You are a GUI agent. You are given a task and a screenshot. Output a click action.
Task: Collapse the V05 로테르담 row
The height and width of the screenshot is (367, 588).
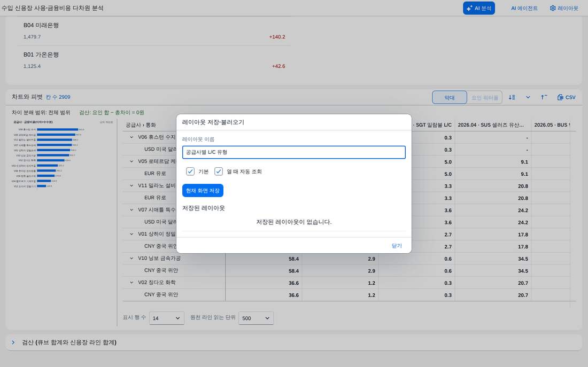(x=131, y=161)
